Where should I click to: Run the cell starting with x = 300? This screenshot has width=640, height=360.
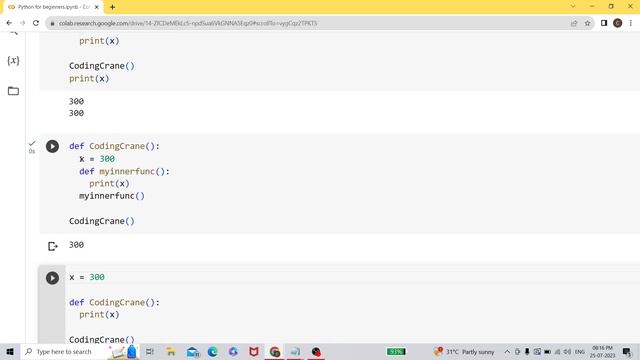coord(52,278)
